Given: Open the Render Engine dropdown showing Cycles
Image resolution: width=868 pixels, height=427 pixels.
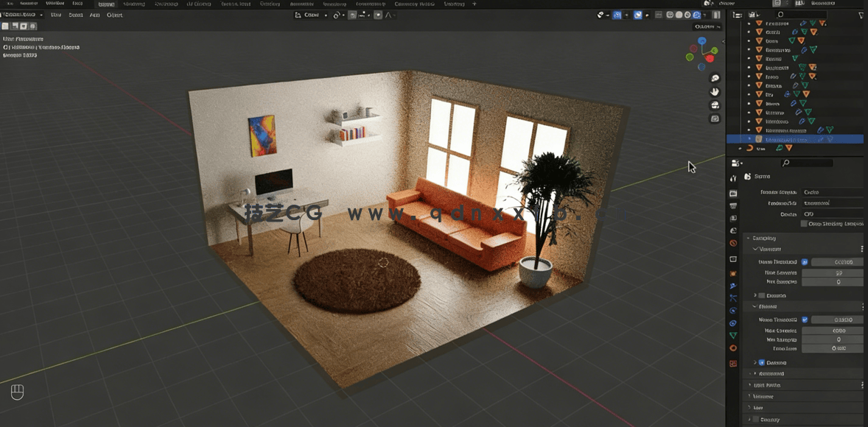Looking at the screenshot, I should (831, 192).
